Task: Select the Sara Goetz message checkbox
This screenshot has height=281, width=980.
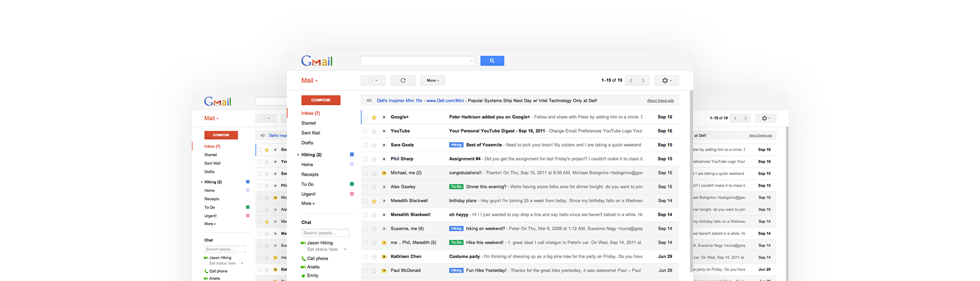Action: pos(365,145)
